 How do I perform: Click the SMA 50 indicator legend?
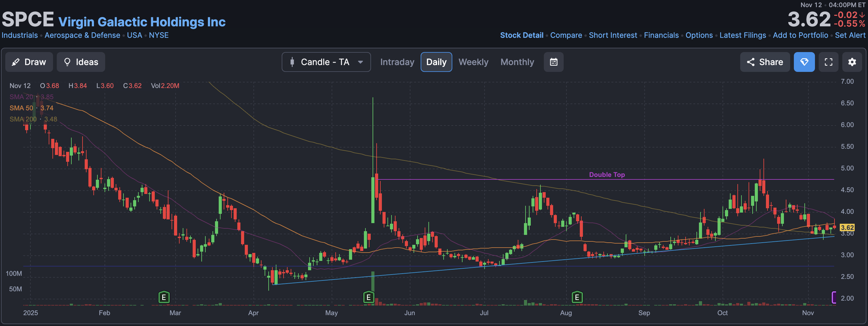31,108
